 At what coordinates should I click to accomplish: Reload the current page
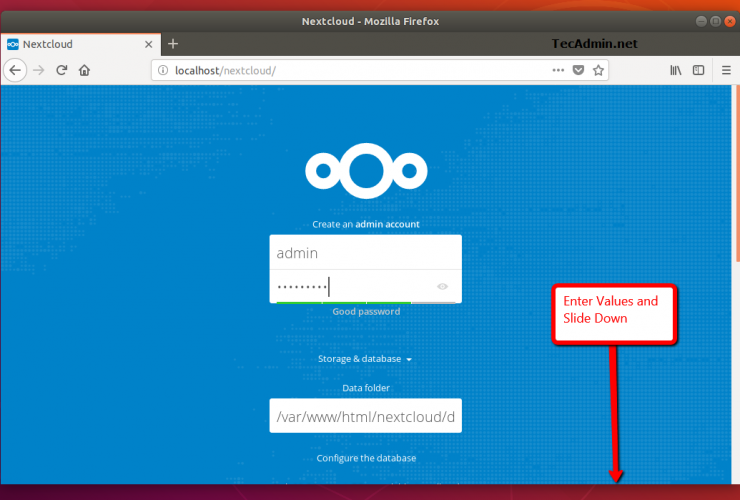(x=62, y=70)
